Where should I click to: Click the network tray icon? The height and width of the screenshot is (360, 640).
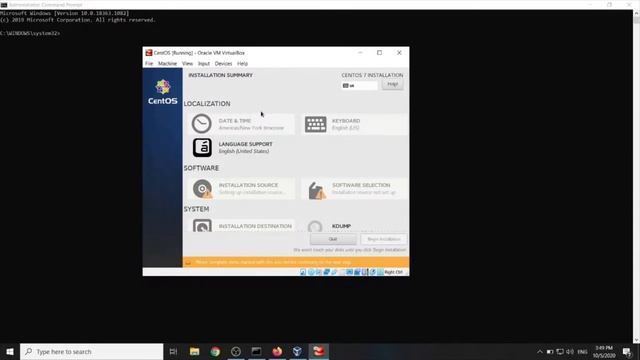click(560, 351)
